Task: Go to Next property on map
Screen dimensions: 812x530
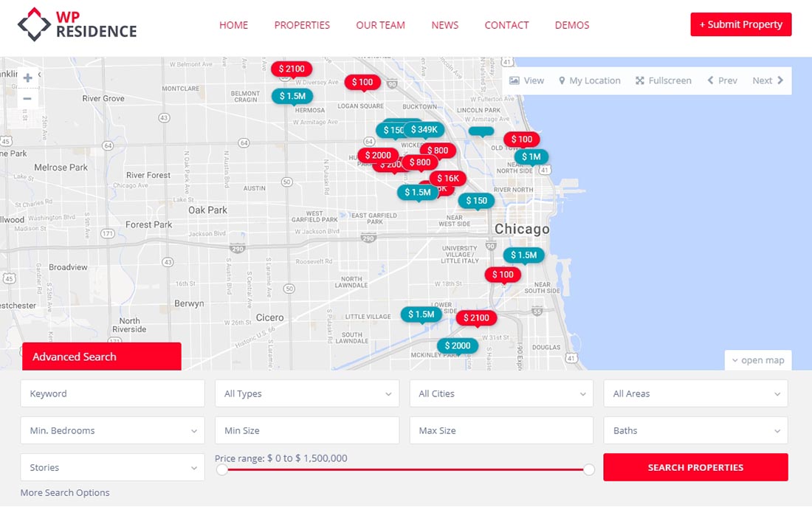Action: click(768, 80)
